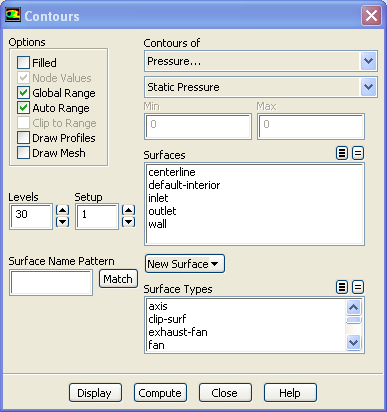The height and width of the screenshot is (412, 387).
Task: Select all entries in Surface Types list
Action: pos(342,287)
